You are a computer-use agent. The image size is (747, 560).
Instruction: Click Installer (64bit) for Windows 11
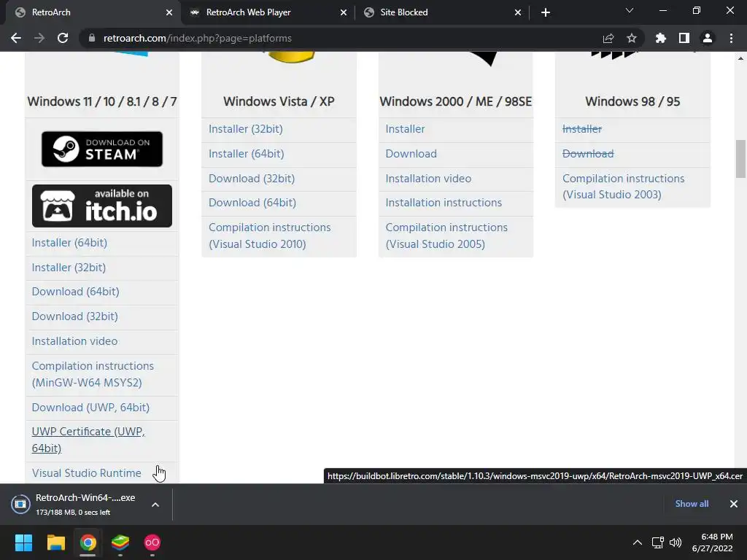(69, 243)
